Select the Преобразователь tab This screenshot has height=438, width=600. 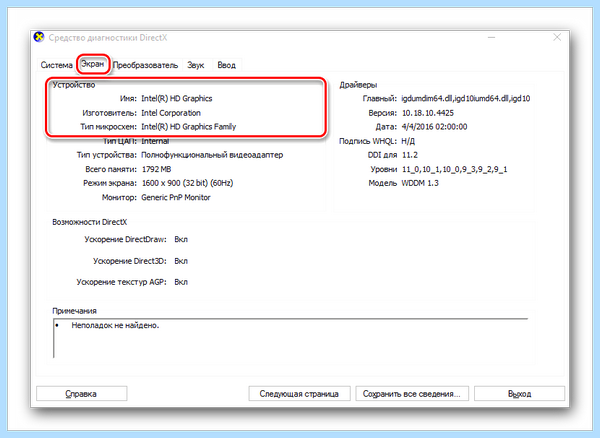pyautogui.click(x=145, y=65)
